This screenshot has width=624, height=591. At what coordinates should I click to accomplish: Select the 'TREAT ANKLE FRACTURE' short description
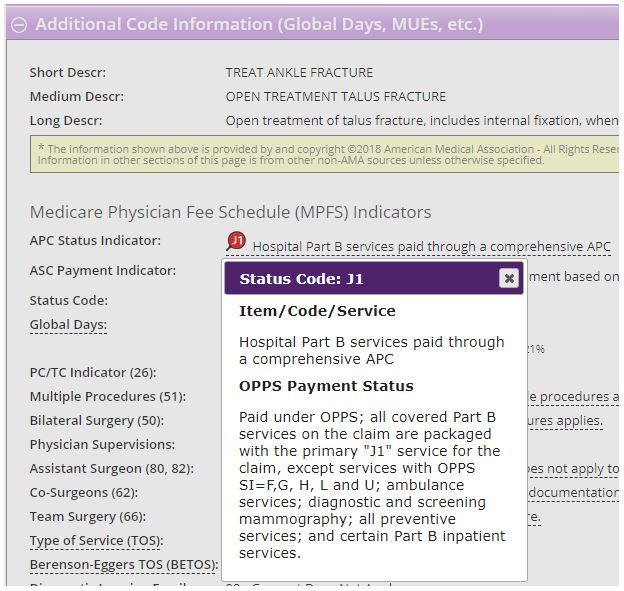click(x=299, y=73)
